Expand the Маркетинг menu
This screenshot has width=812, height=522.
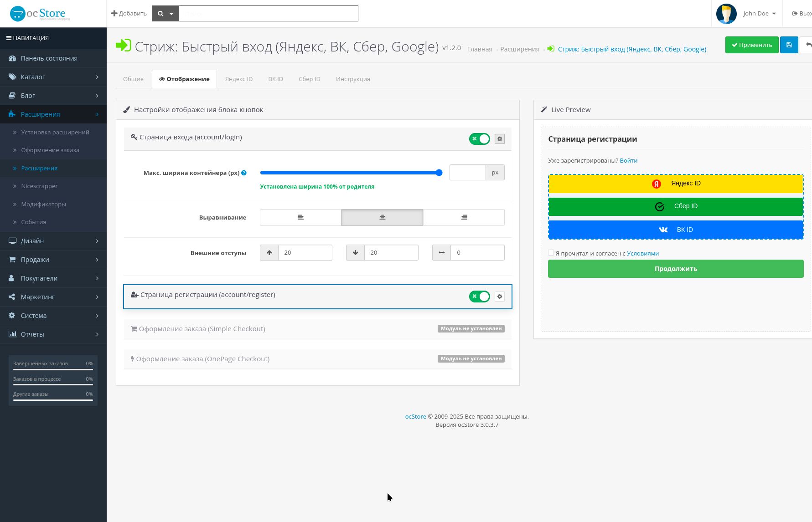pos(53,297)
